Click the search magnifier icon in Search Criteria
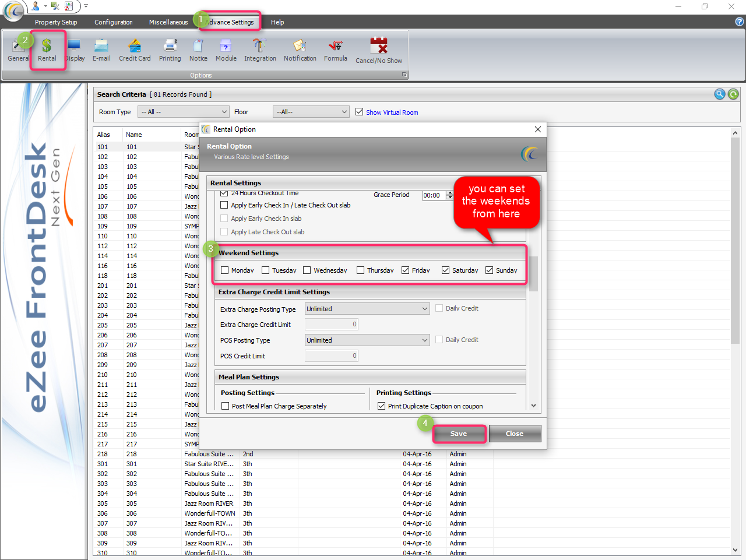Viewport: 746px width, 560px height. click(720, 94)
